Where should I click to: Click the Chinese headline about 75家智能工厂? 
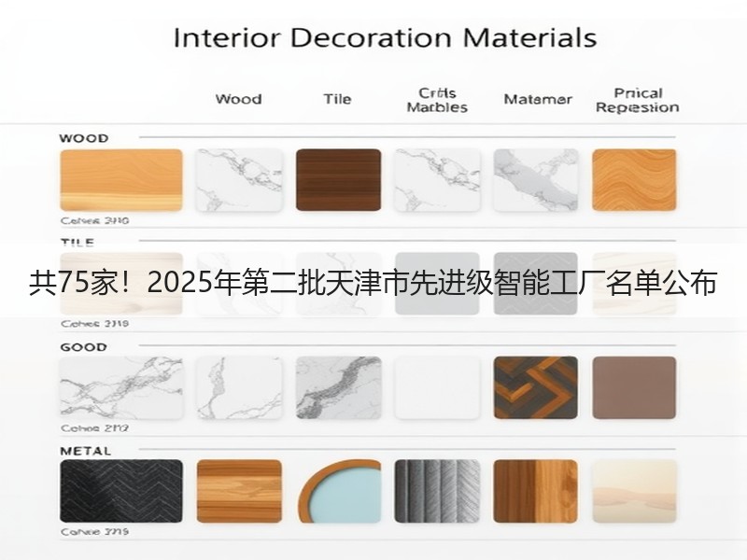373,283
